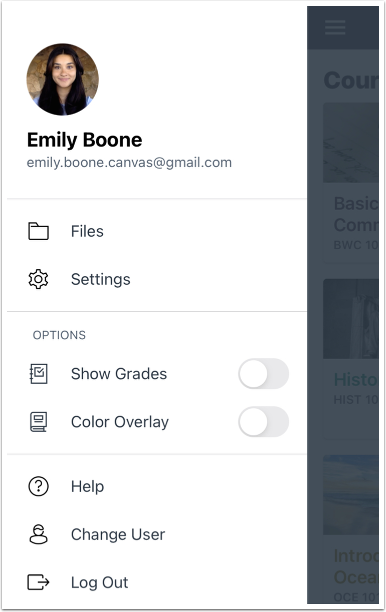
Task: Open the dimmed History course card
Action: tap(351, 359)
